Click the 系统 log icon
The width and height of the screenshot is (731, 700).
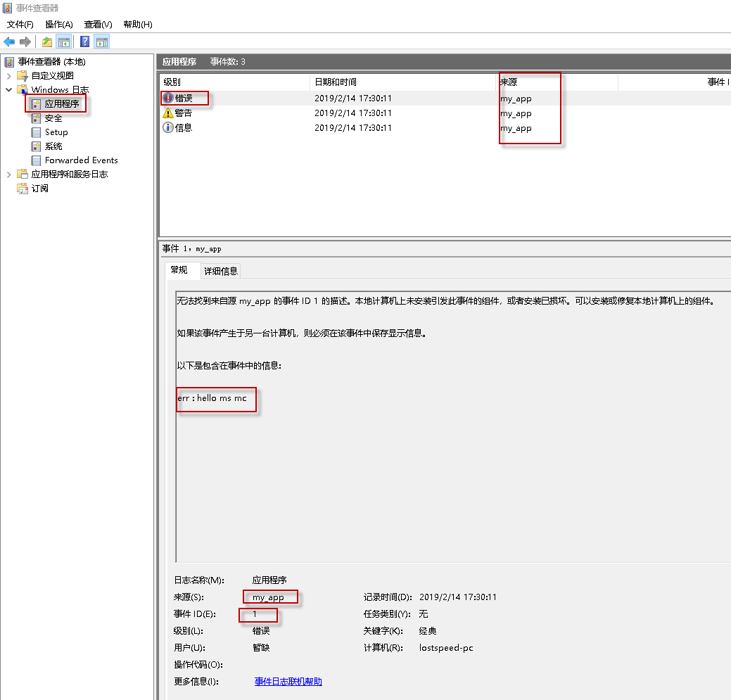[36, 146]
